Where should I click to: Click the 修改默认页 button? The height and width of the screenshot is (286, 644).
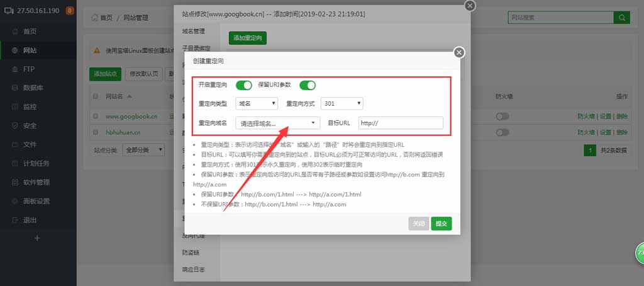coord(144,74)
